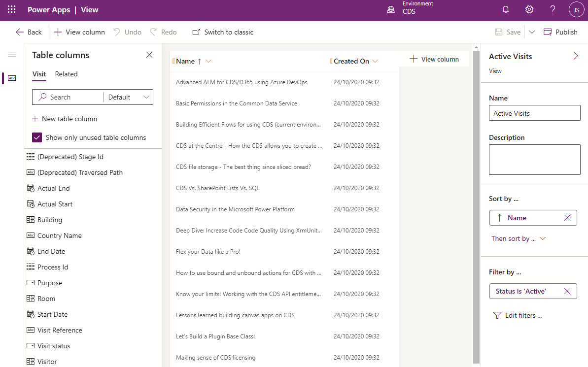This screenshot has height=367, width=588.
Task: Open the Environment picker globe icon
Action: pos(391,10)
